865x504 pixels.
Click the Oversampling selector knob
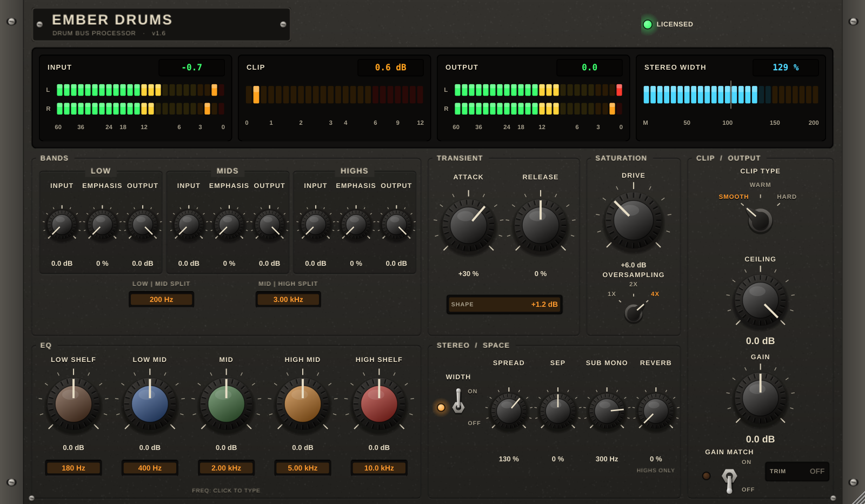coord(634,313)
